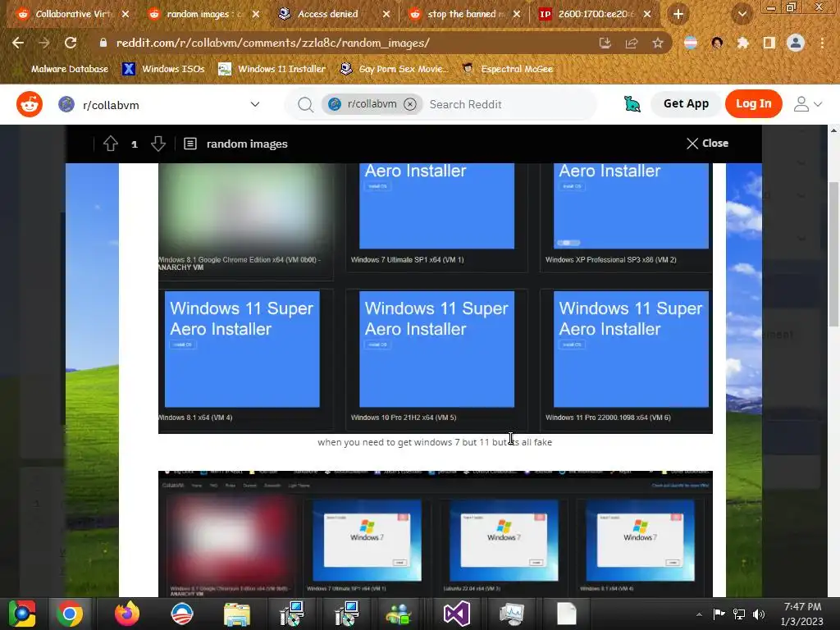
Task: Open the Windows 11 Installer bookmark
Action: (x=272, y=69)
